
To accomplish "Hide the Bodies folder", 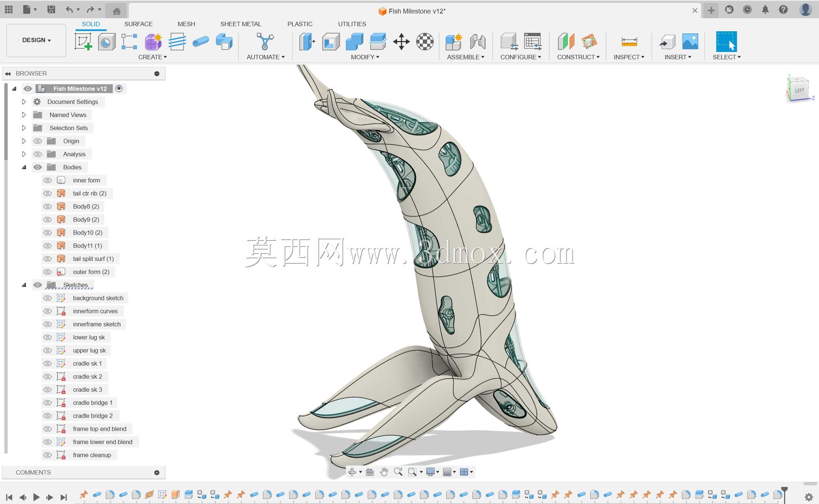I will (37, 167).
